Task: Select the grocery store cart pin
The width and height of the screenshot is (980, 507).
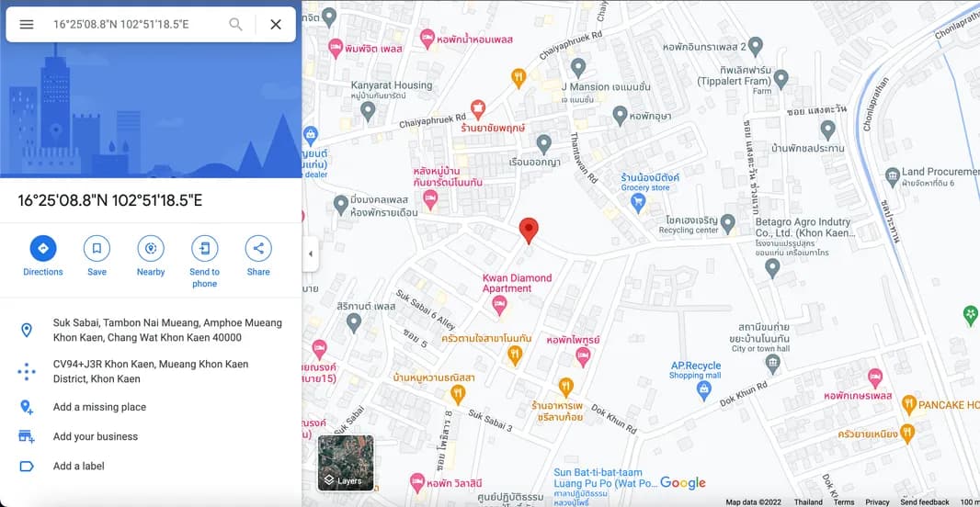Action: pos(637,202)
